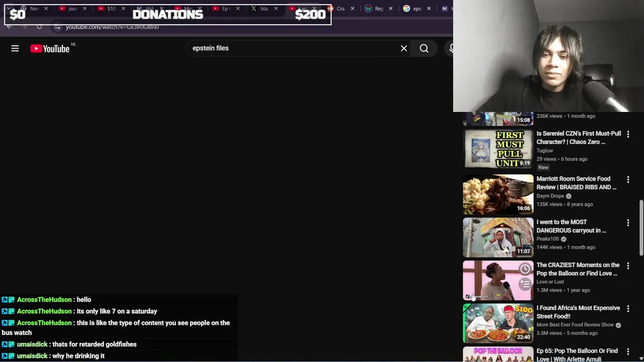Open options for Ep 65 Pop The Balloon
Screen dimensions: 644x362
628,351
